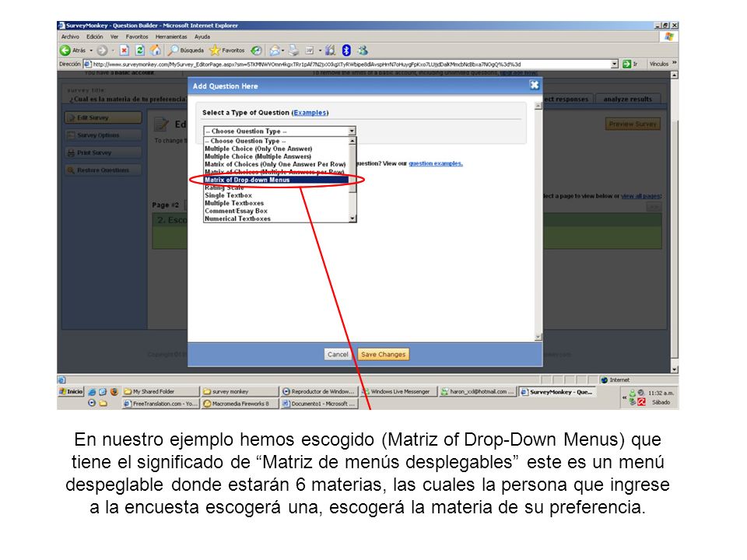Switch to Windows Live Messenger taskbar button

click(x=398, y=391)
